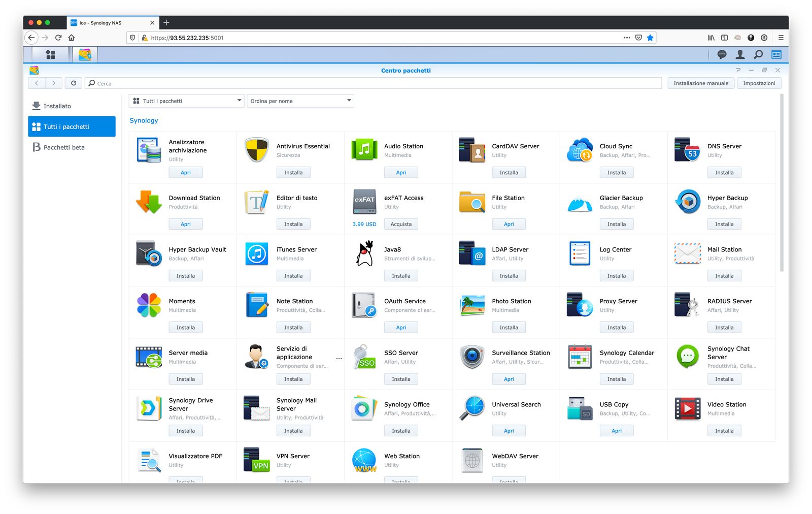The image size is (812, 514).
Task: Click the Synology section heading
Action: coord(144,120)
